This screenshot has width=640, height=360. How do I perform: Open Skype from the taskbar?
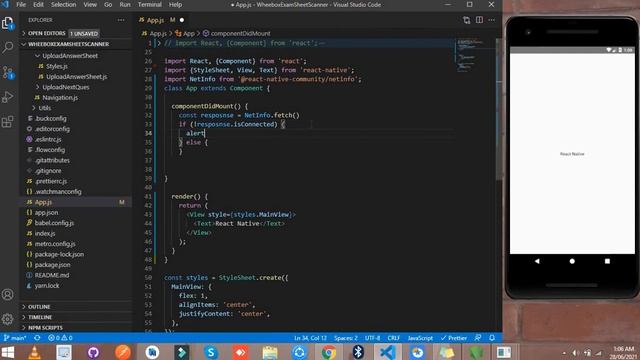pos(211,352)
